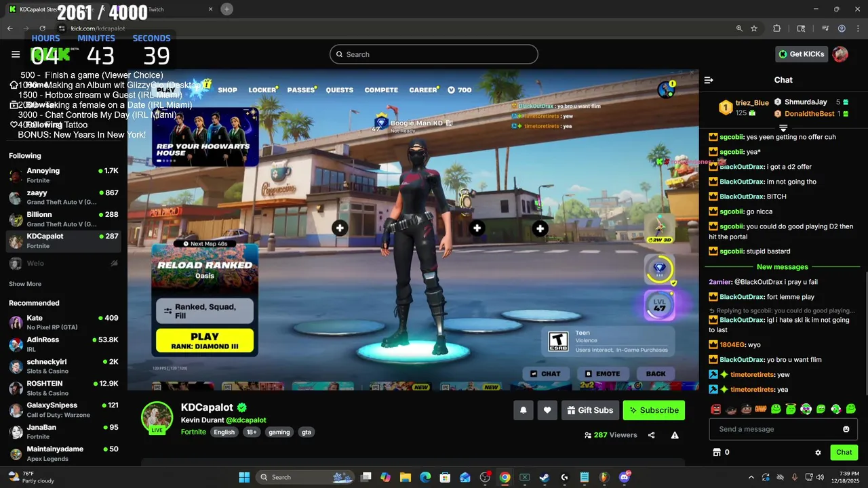The image size is (868, 488).
Task: Open the new browser tab plus button
Action: click(226, 9)
